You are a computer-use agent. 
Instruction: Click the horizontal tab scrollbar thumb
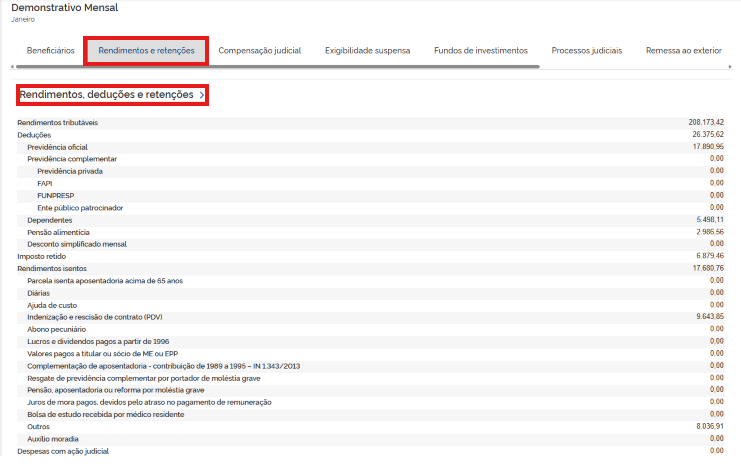[x=277, y=67]
